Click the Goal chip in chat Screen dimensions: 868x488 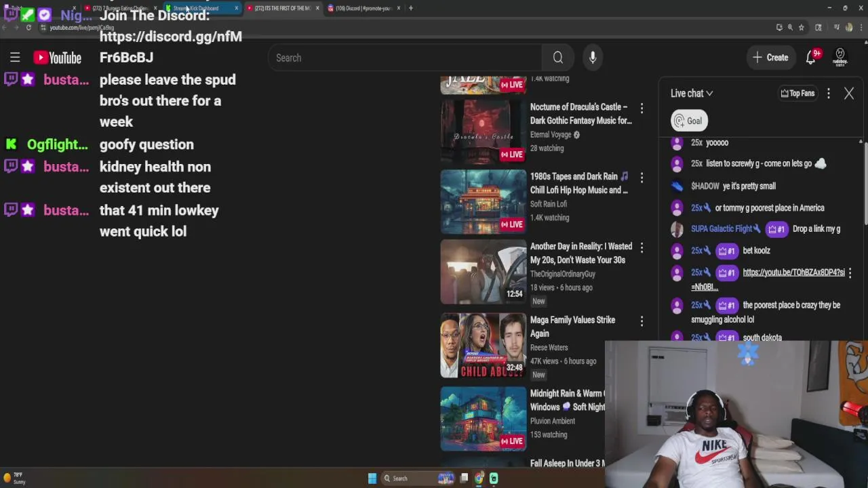(689, 121)
